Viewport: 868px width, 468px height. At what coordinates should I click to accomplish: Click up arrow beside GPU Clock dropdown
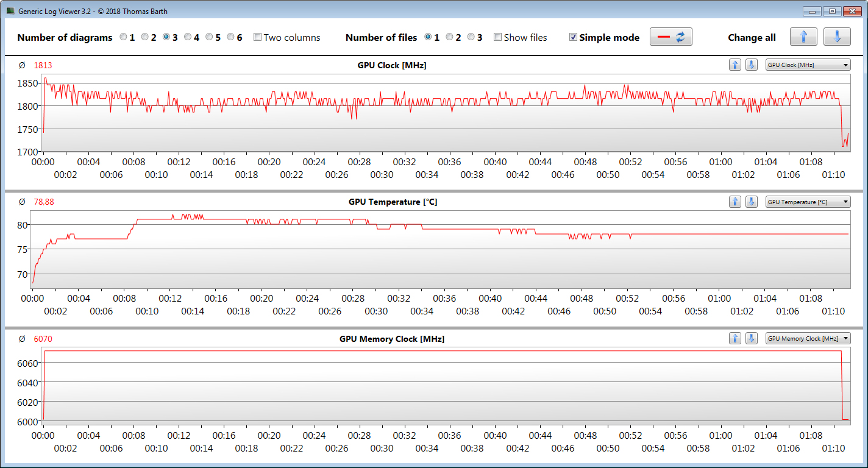click(x=735, y=65)
